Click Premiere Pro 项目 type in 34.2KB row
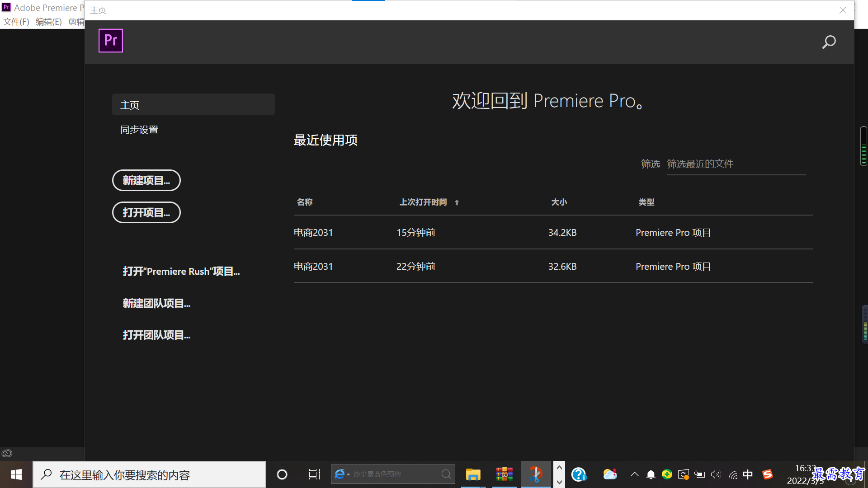 tap(673, 232)
